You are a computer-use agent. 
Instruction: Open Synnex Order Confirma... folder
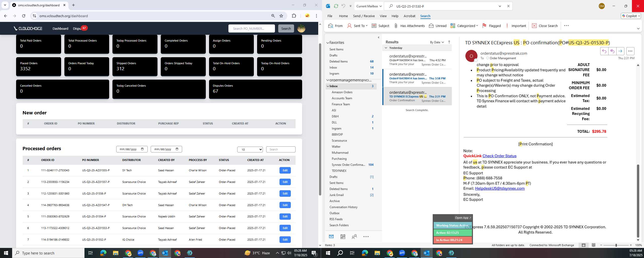[x=348, y=165]
